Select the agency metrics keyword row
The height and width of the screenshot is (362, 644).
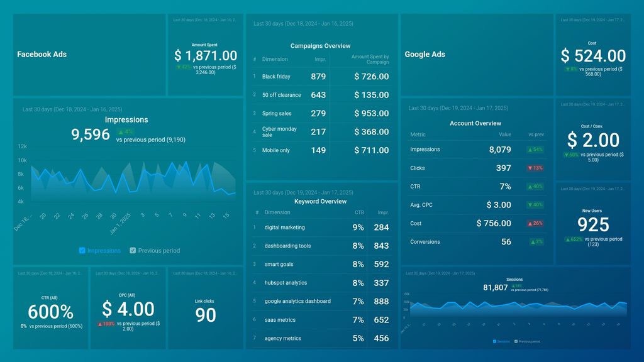tap(321, 338)
